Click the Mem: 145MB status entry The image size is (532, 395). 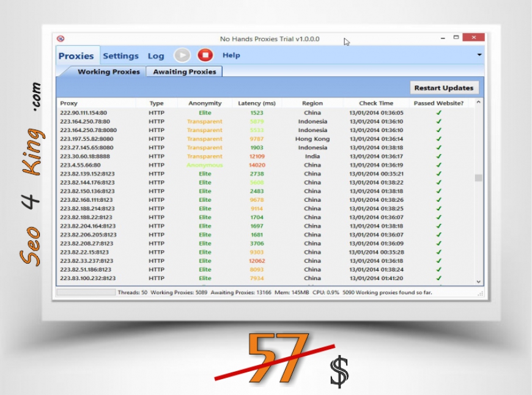tap(292, 292)
